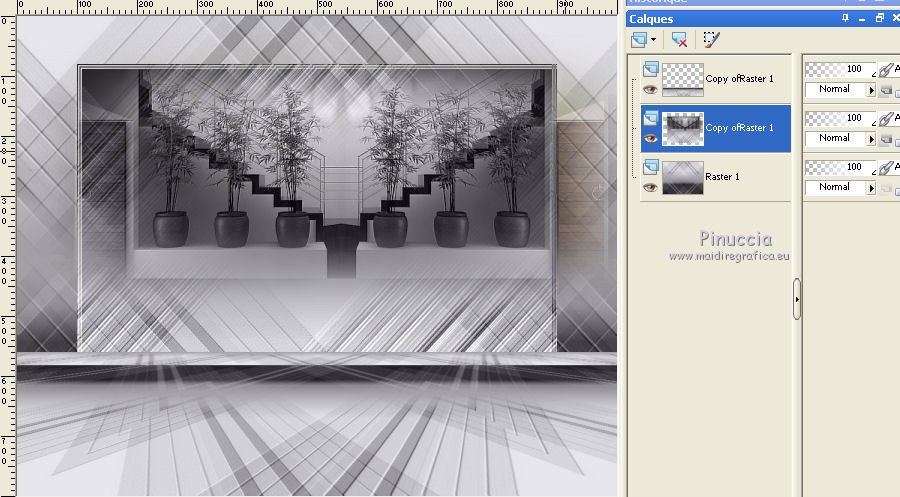900x497 pixels.
Task: Click the New Raster Layer icon
Action: coord(639,39)
